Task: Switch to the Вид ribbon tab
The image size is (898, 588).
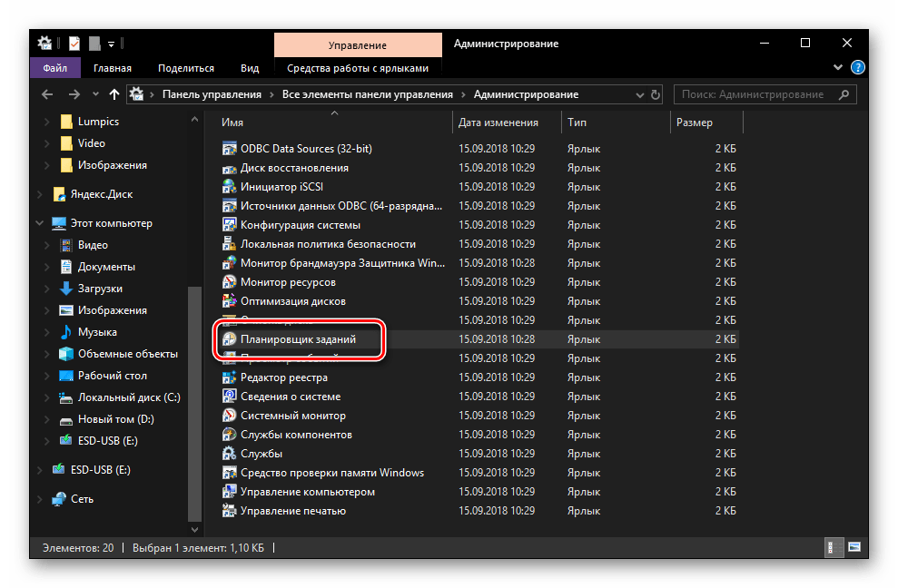Action: click(x=250, y=68)
